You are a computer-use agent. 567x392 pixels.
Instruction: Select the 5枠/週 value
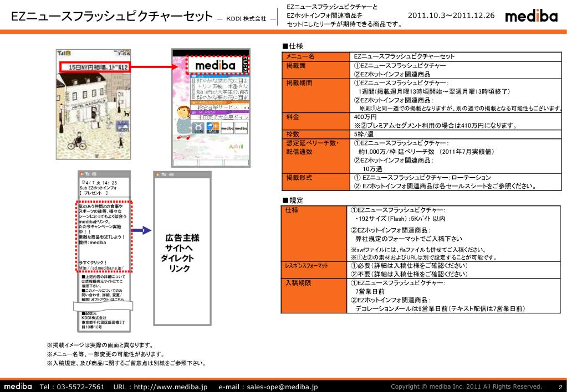364,134
